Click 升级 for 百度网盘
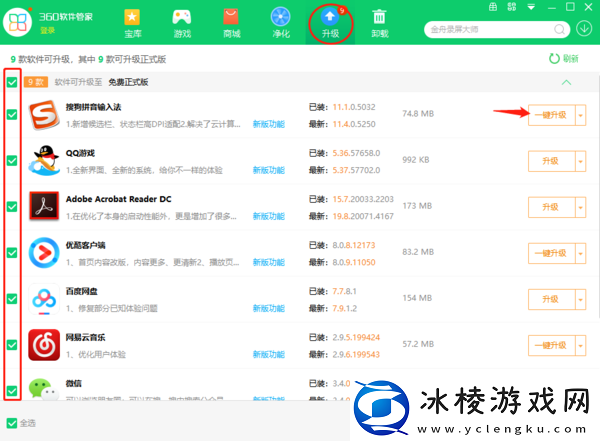This screenshot has height=441, width=600. [x=551, y=299]
